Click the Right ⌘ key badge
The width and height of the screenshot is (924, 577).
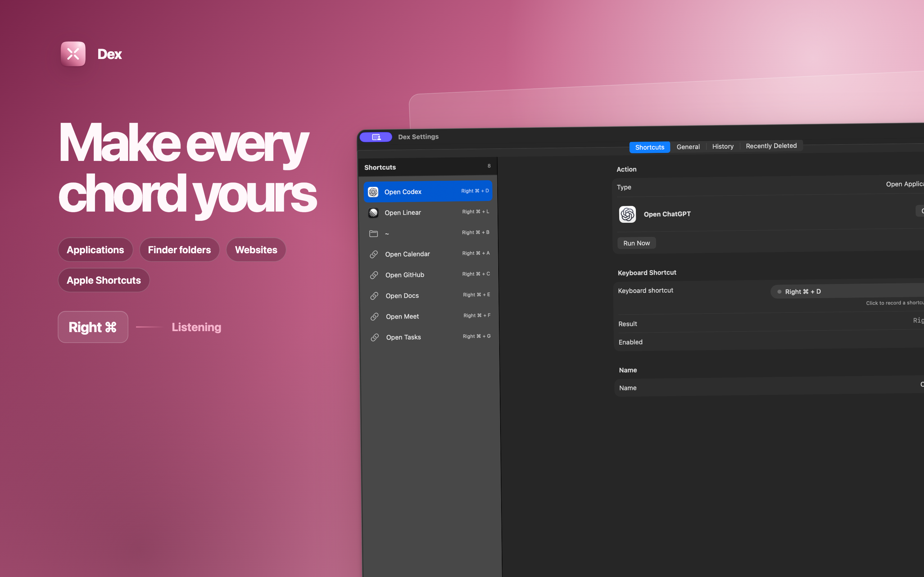[93, 327]
